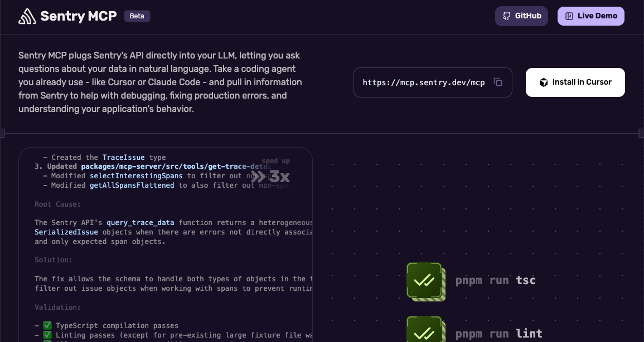644x342 pixels.
Task: Open the GitHub repository
Action: (x=521, y=16)
